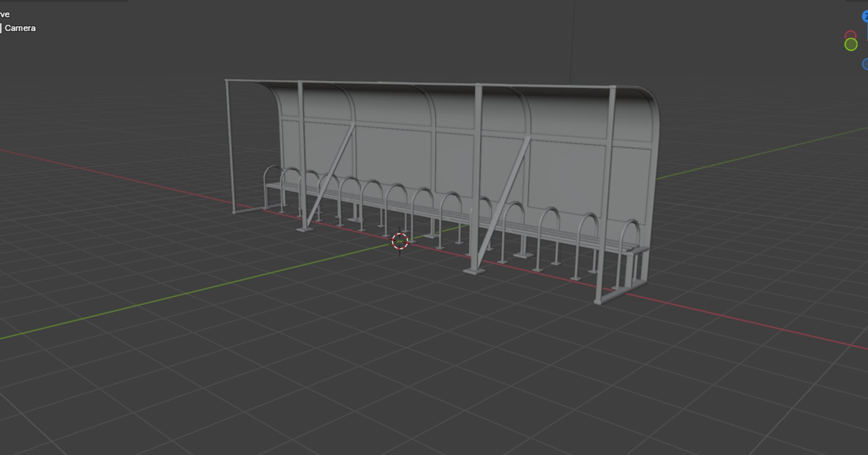Click the red negative X axis gizmo circle
Image resolution: width=868 pixels, height=455 pixels.
[x=850, y=35]
